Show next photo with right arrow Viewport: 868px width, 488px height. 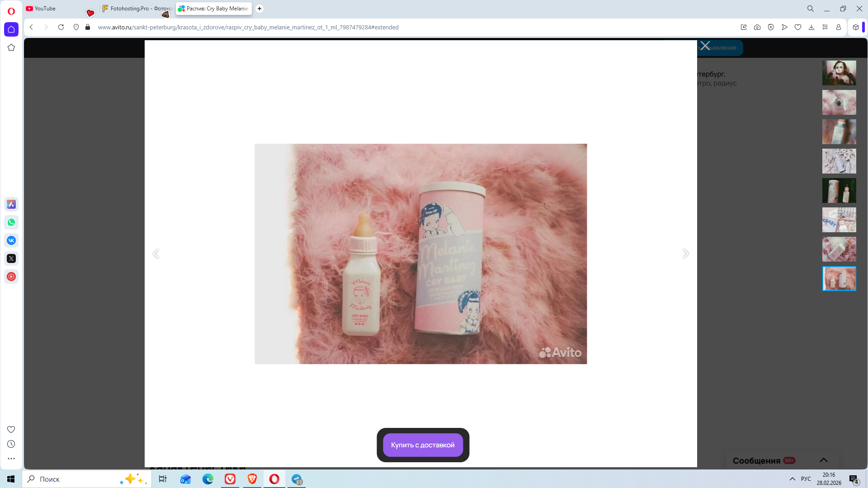[685, 253]
